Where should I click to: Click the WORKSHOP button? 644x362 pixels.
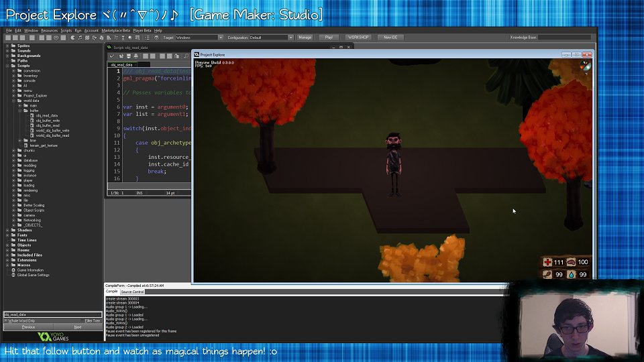click(x=358, y=38)
